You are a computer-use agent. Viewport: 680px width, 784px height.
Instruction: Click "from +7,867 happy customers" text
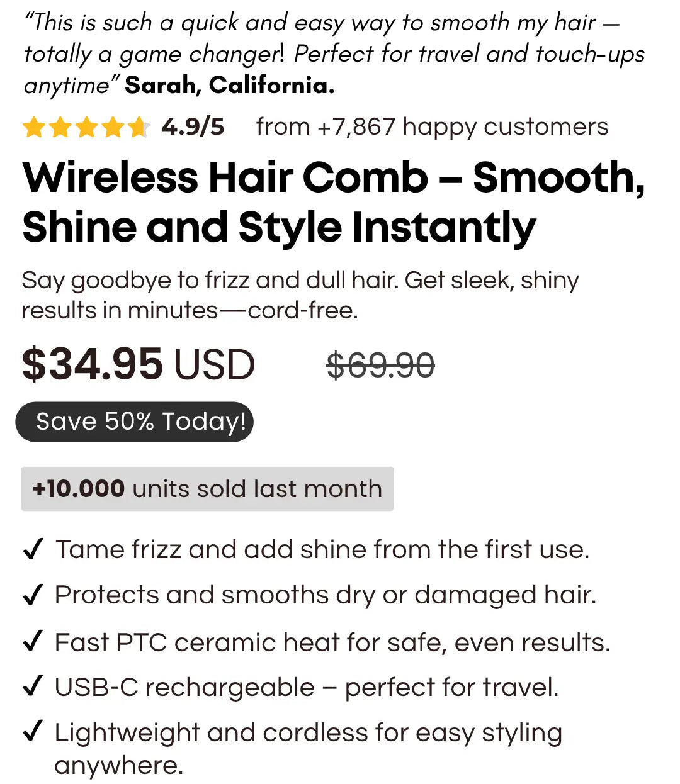(x=432, y=127)
